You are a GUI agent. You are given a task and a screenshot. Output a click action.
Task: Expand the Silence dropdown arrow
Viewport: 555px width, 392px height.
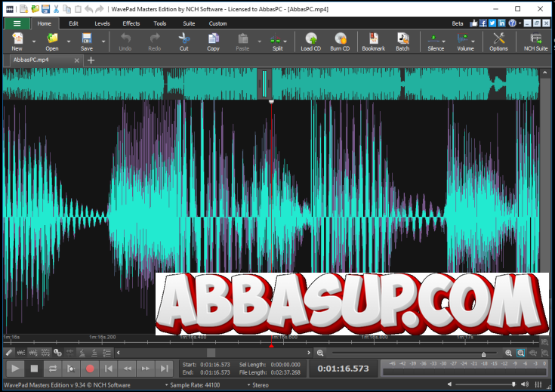[444, 42]
